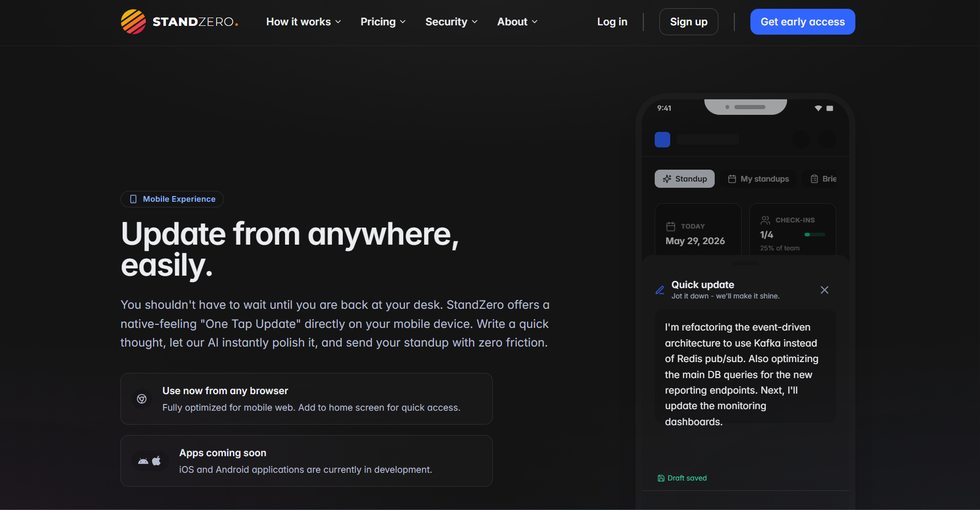Screen dimensions: 980x510
Task: Click the Sign up button
Action: [688, 22]
